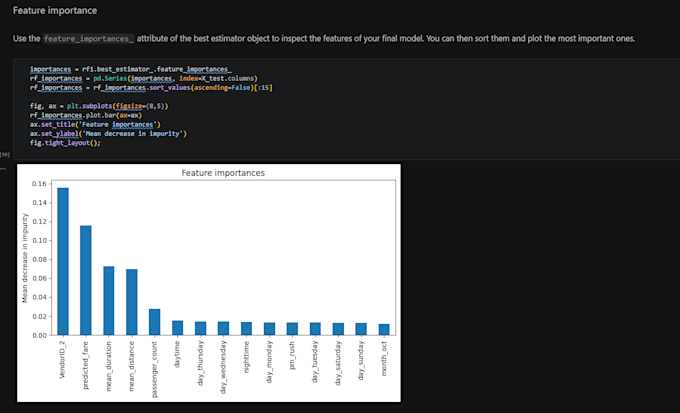Click the cell execution count next to the code cell
This screenshot has width=680, height=413.
pyautogui.click(x=5, y=154)
